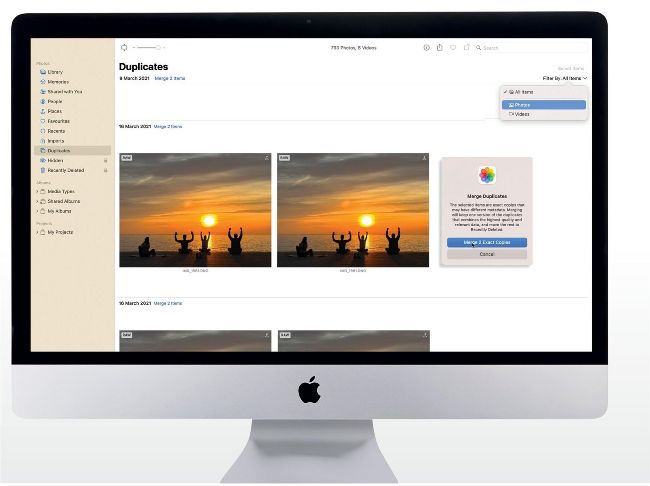
Task: Open People in the sidebar
Action: [53, 101]
